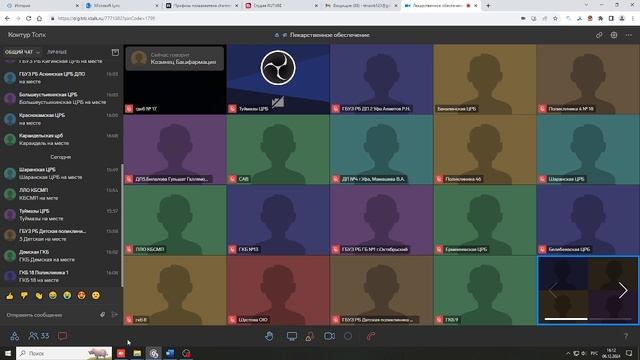Open Демская ГКБ chat message
The height and width of the screenshot is (360, 640).
click(61, 256)
